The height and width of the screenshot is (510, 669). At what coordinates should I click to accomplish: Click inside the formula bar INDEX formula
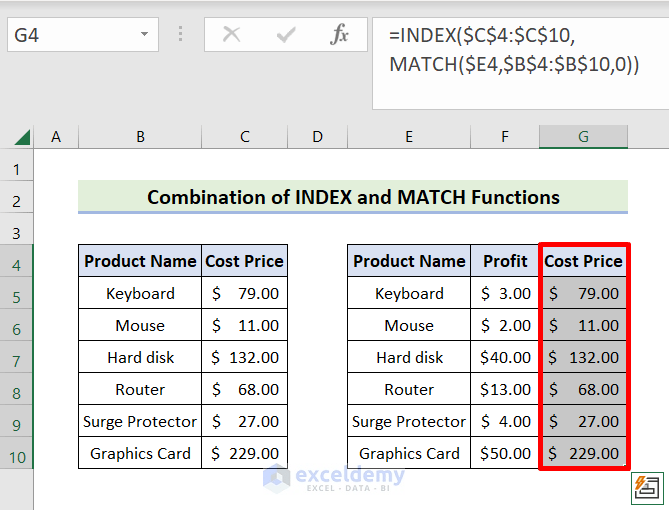520,63
